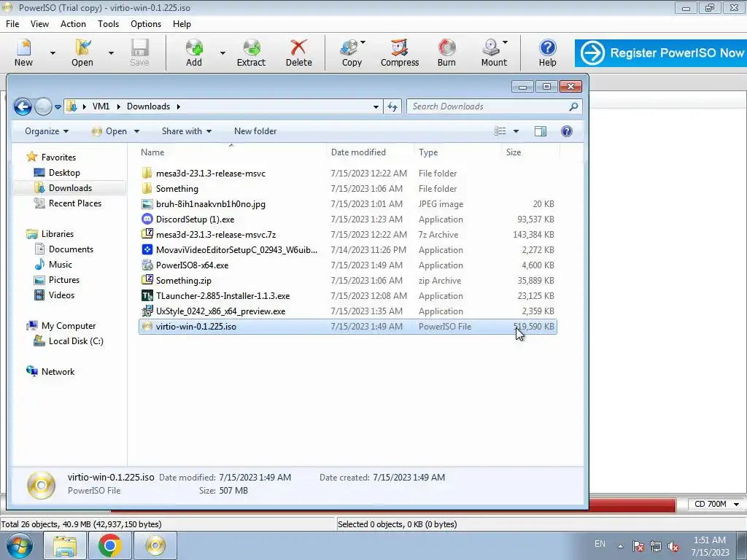
Task: Expand the Add button dropdown arrow
Action: click(x=222, y=53)
